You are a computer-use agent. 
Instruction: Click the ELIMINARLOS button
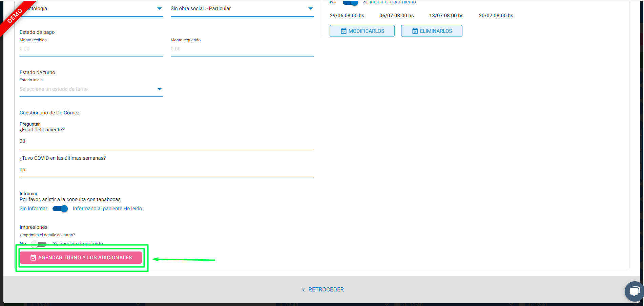[x=432, y=31]
